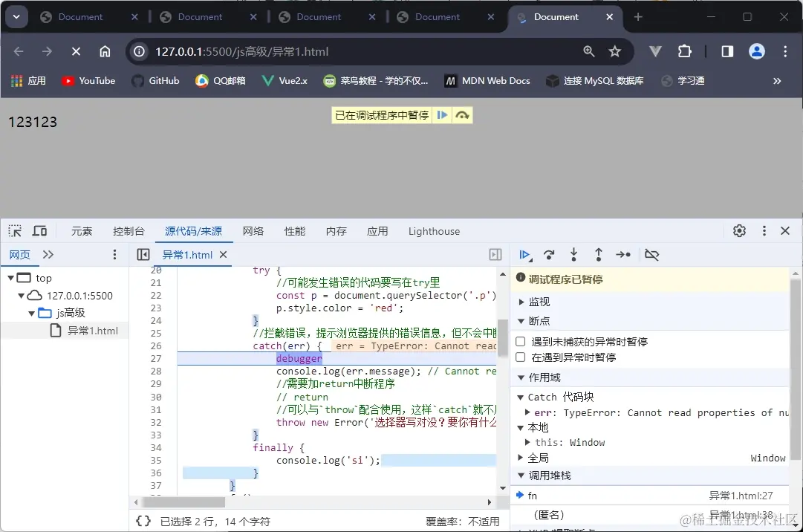Image resolution: width=803 pixels, height=532 pixels.
Task: Go to the browser home page
Action: coord(105,52)
